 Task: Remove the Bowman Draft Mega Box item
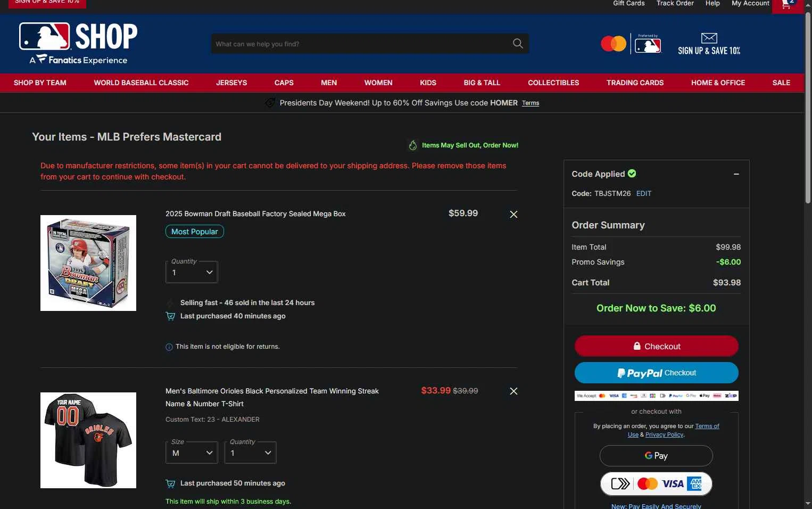tap(513, 214)
